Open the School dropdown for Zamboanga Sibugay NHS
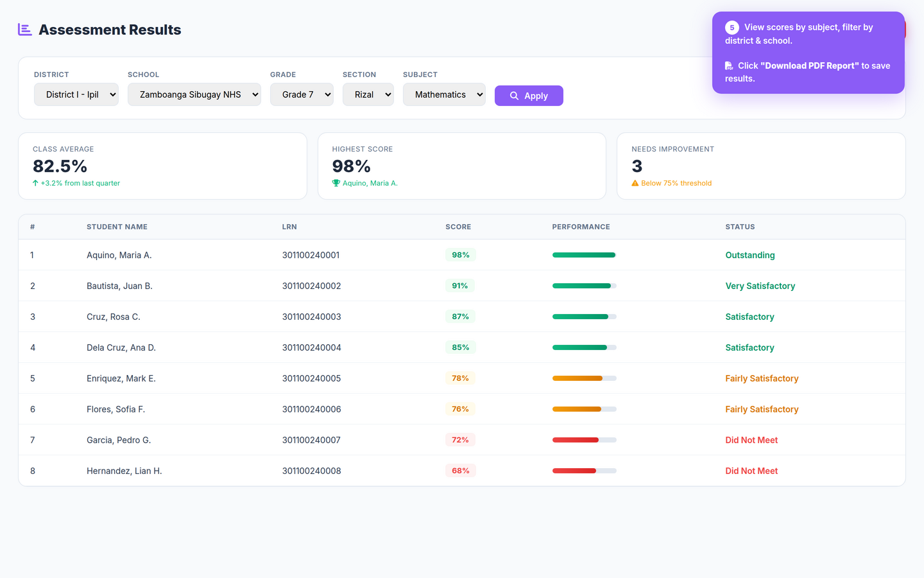This screenshot has height=578, width=924. 194,94
